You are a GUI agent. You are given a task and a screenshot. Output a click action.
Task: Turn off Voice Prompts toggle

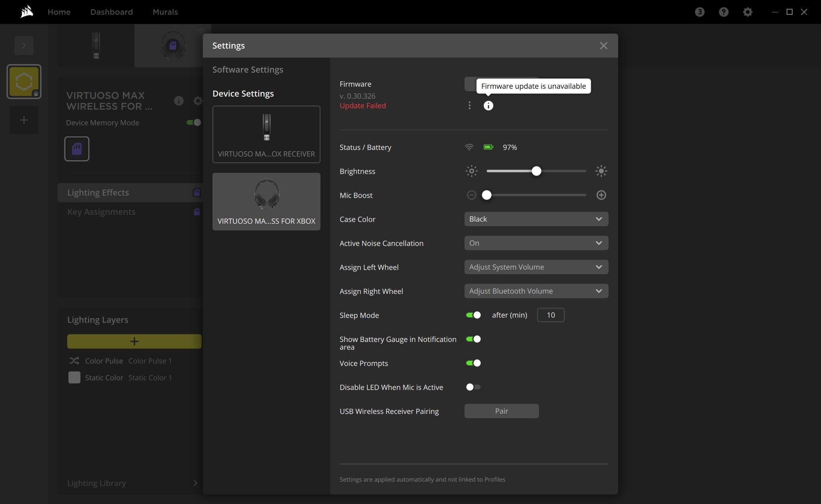coord(473,363)
